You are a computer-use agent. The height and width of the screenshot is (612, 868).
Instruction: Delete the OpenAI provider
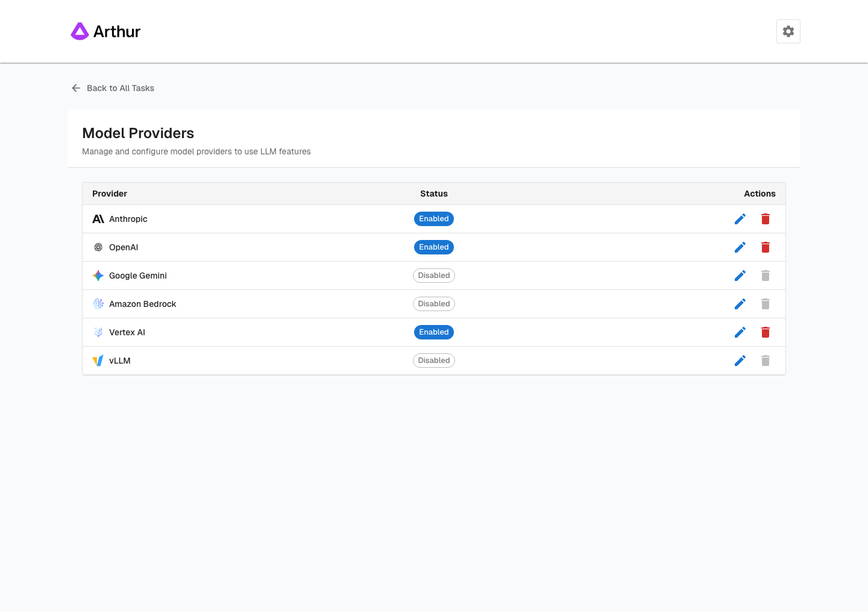766,247
